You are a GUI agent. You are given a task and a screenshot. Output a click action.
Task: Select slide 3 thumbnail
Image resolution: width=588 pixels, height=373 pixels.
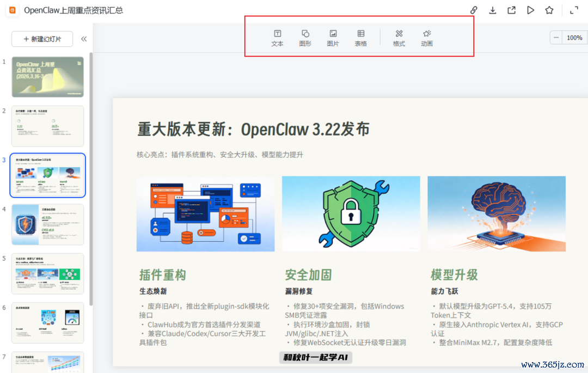tap(47, 175)
